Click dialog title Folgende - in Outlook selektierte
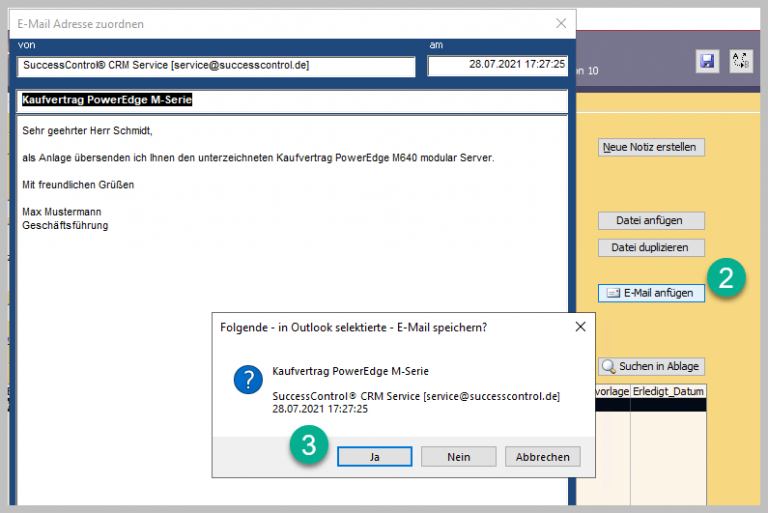Screen dimensions: 768x513 (354, 327)
